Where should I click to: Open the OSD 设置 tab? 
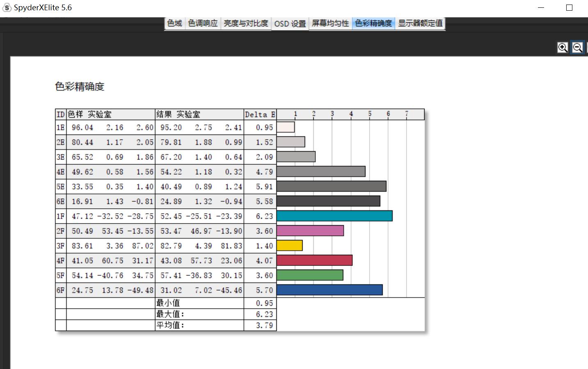[x=290, y=23]
